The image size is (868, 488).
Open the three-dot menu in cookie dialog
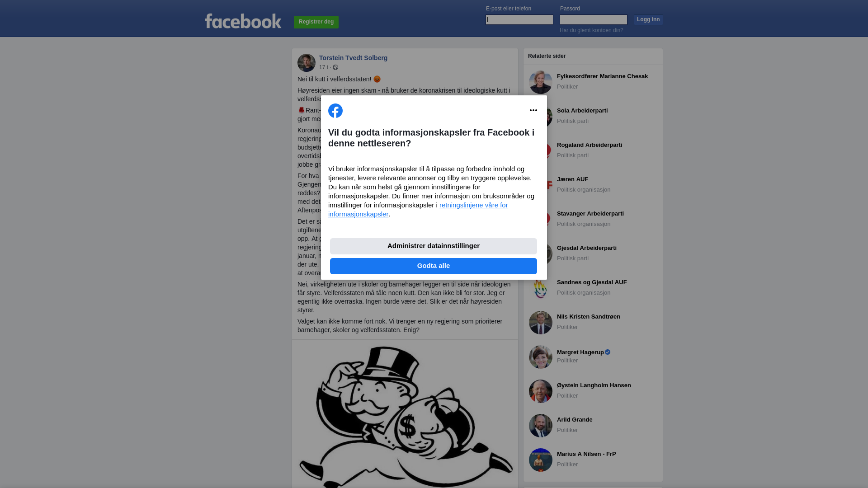533,110
